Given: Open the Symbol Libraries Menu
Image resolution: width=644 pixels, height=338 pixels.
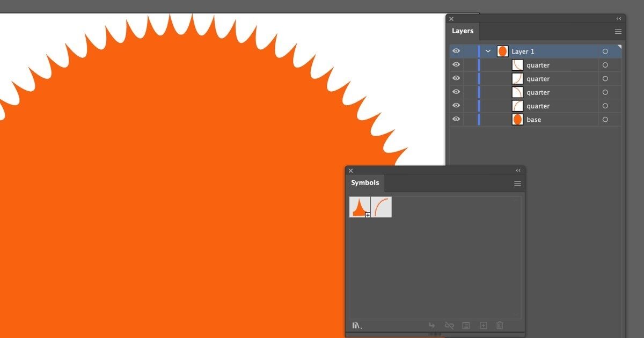Looking at the screenshot, I should click(x=356, y=325).
